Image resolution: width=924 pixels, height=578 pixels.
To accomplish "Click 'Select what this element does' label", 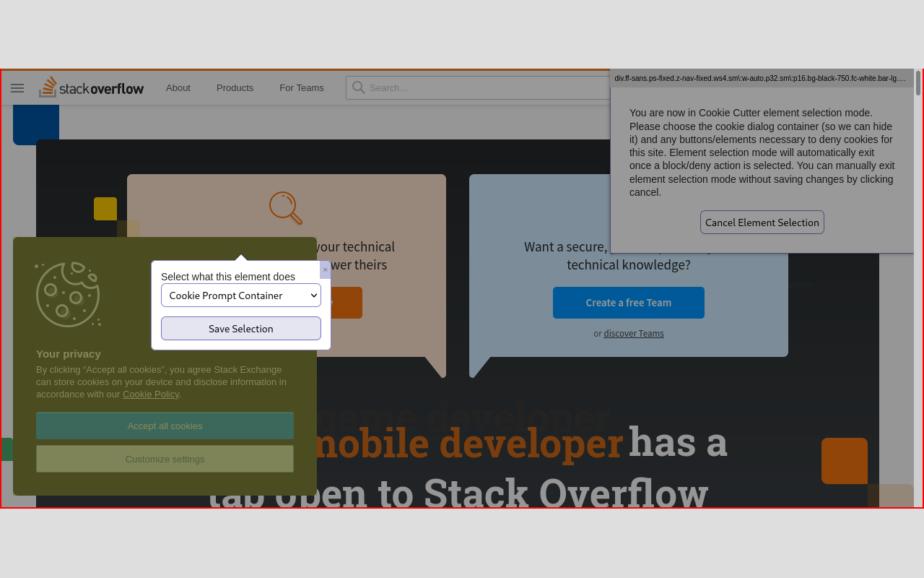I will click(228, 276).
